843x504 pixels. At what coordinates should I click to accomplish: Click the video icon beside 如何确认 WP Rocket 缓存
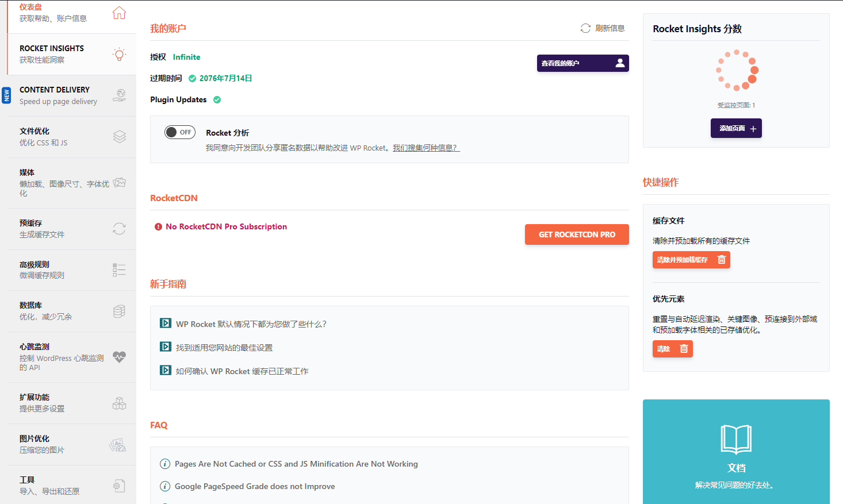166,371
